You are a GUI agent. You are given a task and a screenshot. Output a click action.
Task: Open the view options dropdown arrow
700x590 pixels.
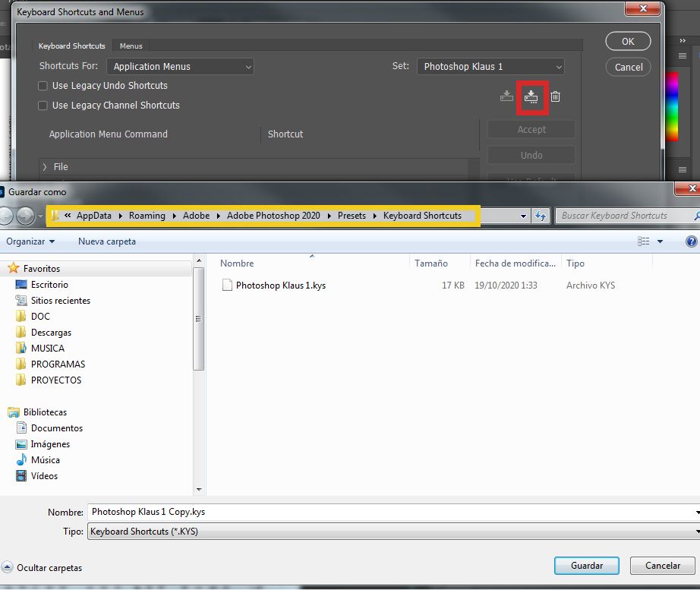pyautogui.click(x=660, y=241)
